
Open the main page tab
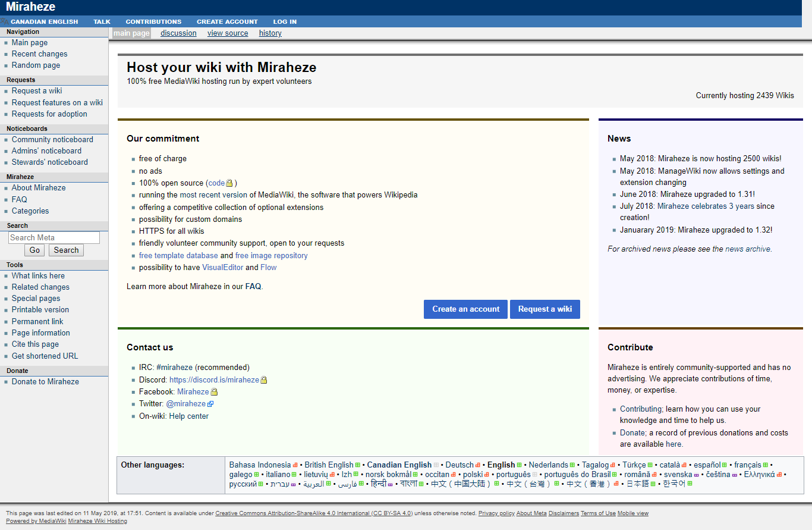point(131,33)
